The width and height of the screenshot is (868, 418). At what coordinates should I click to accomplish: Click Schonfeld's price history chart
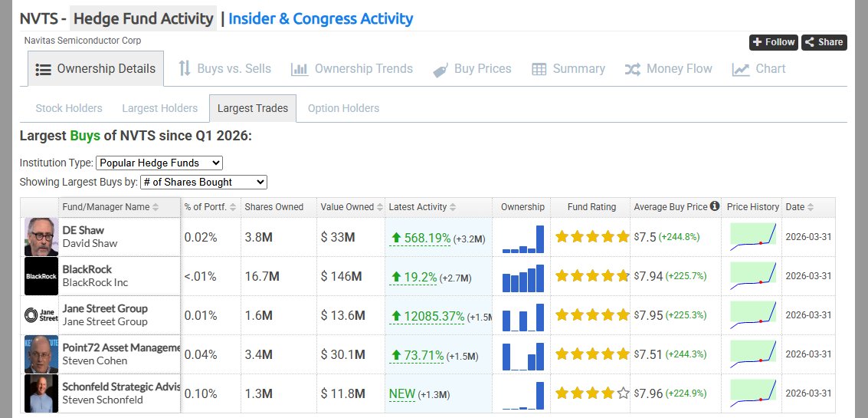753,393
